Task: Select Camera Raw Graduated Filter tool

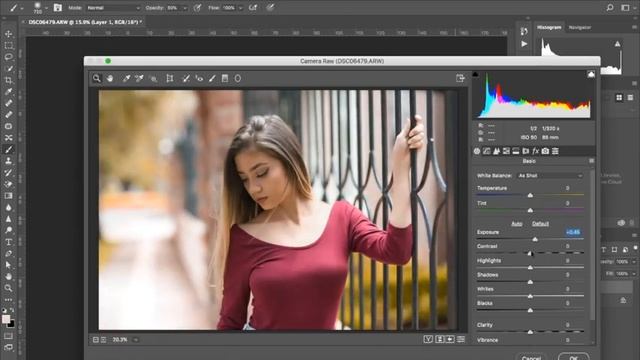Action: [x=224, y=78]
